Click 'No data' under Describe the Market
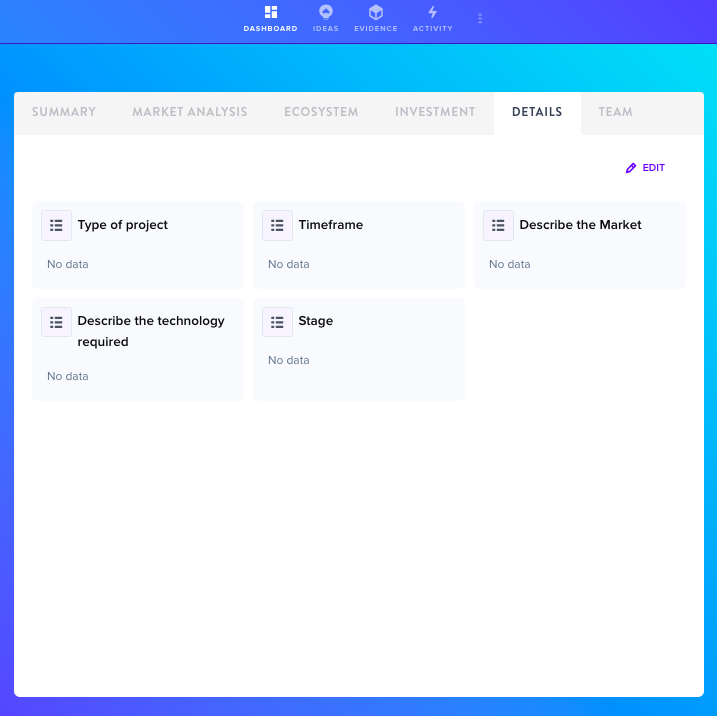The image size is (717, 716). coord(509,264)
